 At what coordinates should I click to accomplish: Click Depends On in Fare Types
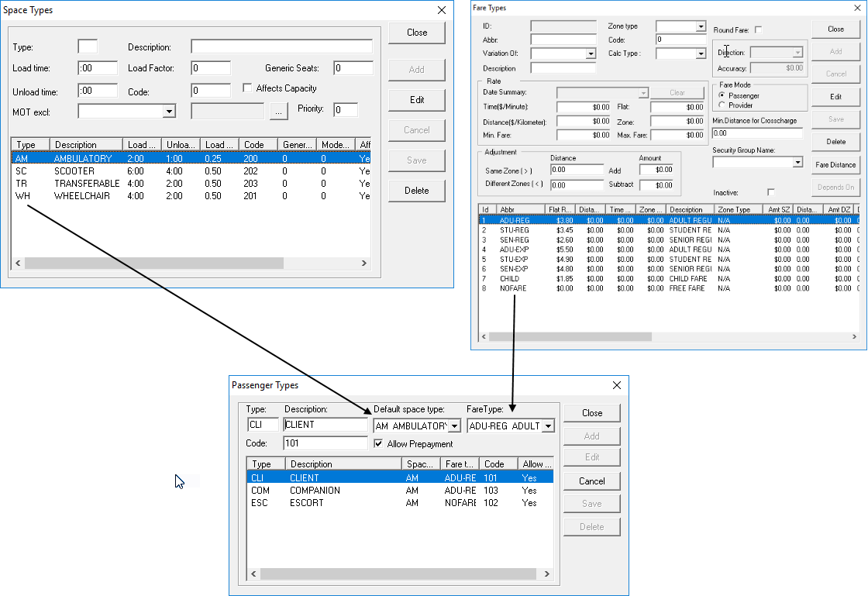835,187
